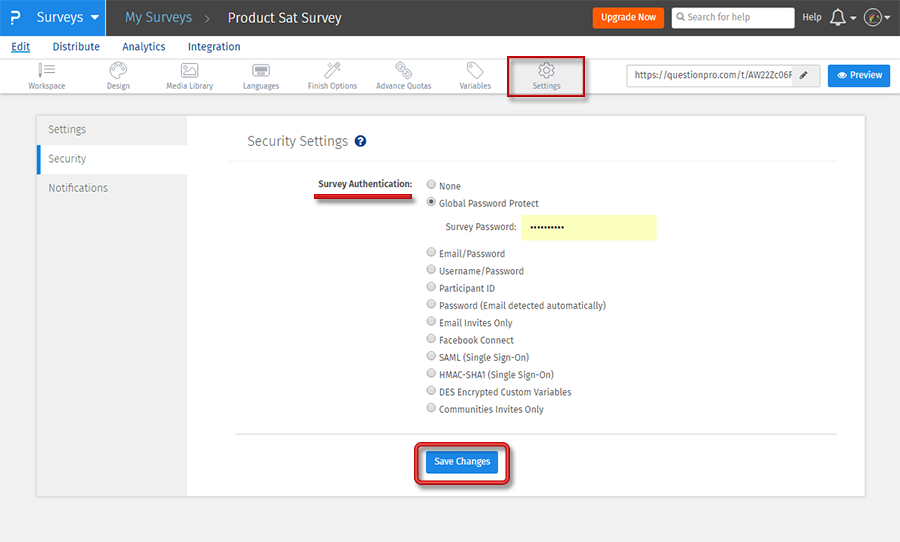Image resolution: width=900 pixels, height=542 pixels.
Task: Open the Advance Quotas icon
Action: pos(403,70)
